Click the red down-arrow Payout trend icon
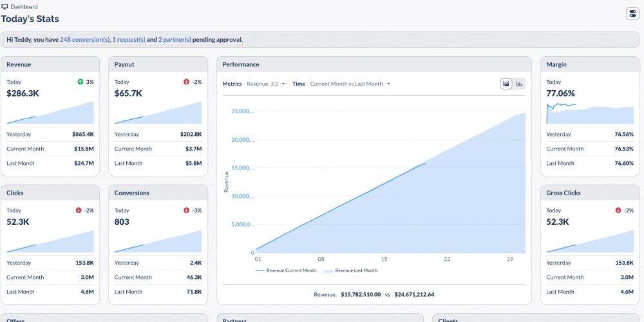Screen dimensions: 644x322 click(186, 82)
